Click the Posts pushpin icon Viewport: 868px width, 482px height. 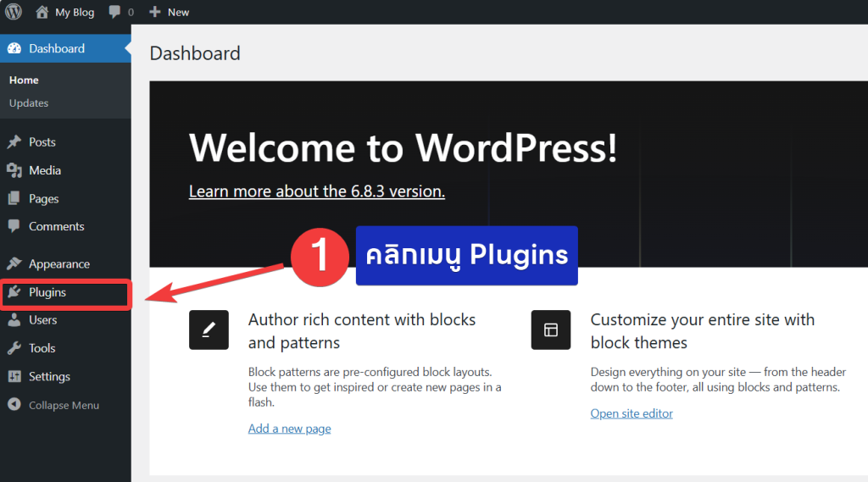(x=14, y=142)
